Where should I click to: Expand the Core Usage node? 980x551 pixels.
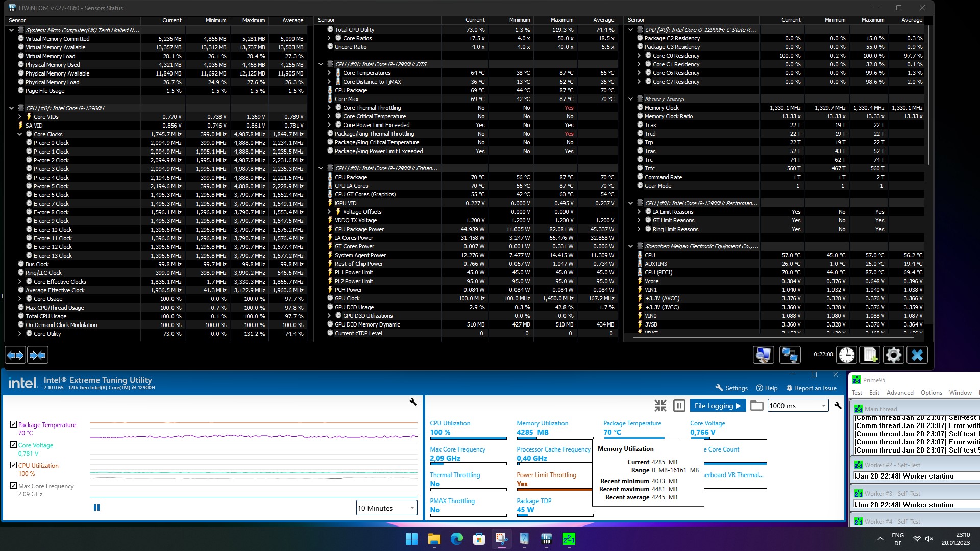(x=19, y=299)
